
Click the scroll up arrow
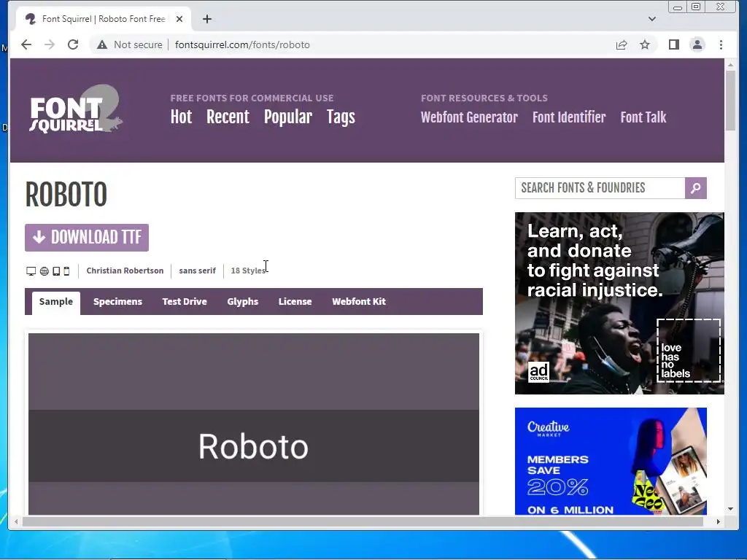pos(730,64)
